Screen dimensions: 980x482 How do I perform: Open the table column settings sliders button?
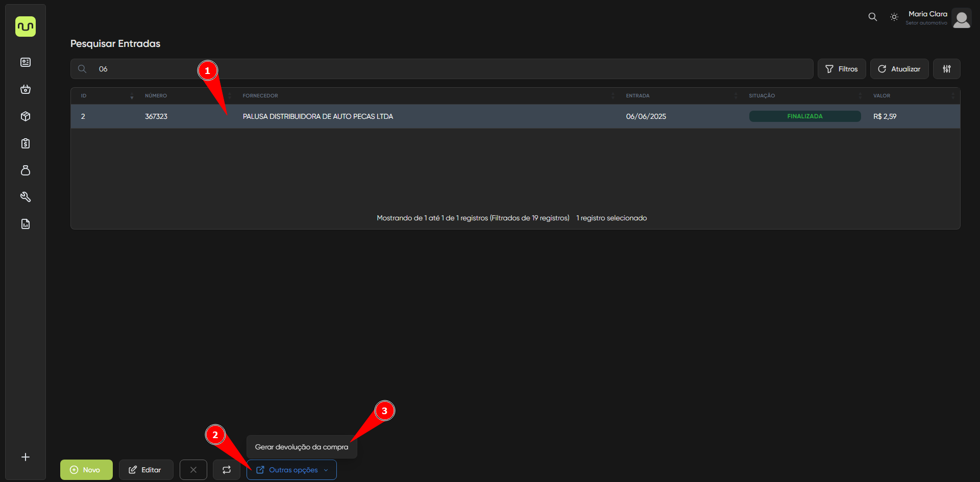point(946,69)
